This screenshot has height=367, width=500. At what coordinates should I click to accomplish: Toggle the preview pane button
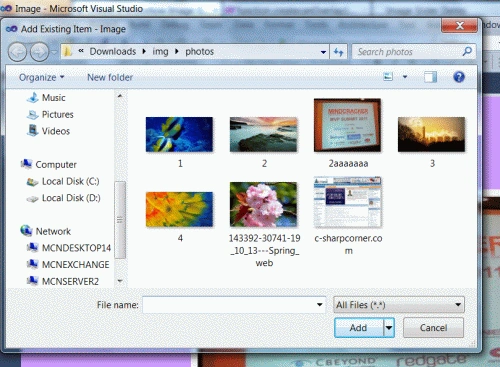(x=430, y=77)
